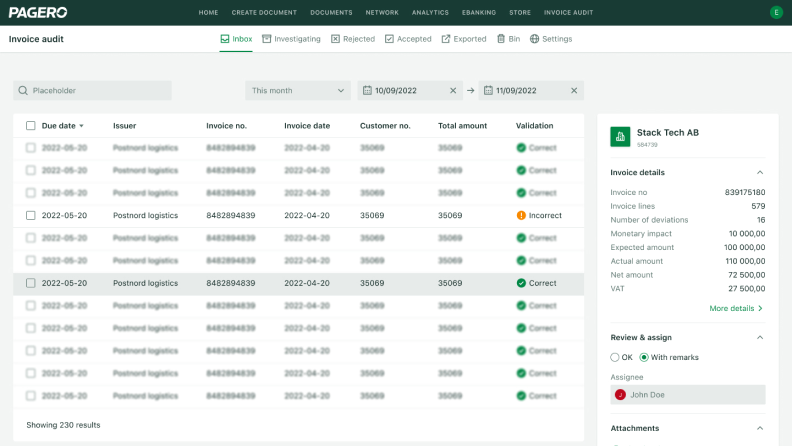Click the Pagero logo
The image size is (792, 446).
38,12
